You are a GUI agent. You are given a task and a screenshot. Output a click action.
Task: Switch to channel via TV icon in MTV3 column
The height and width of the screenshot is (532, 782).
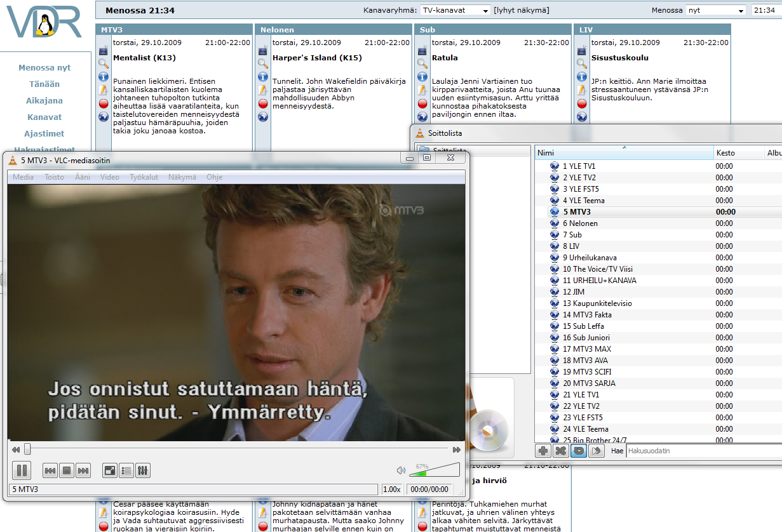pyautogui.click(x=104, y=50)
